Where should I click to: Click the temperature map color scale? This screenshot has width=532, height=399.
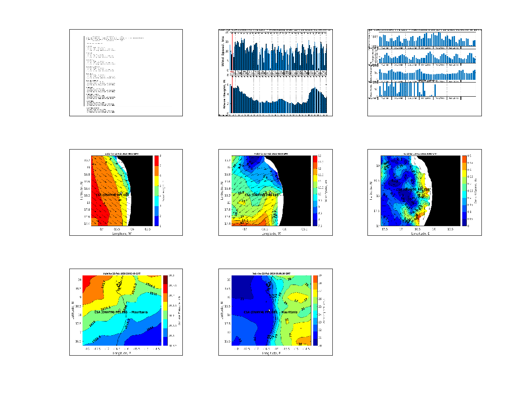click(315, 311)
